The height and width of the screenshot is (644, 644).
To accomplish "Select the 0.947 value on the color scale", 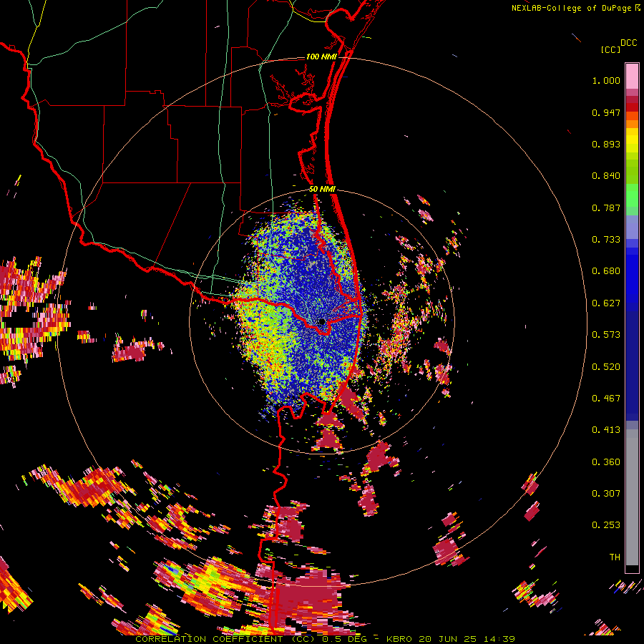I will tap(606, 112).
